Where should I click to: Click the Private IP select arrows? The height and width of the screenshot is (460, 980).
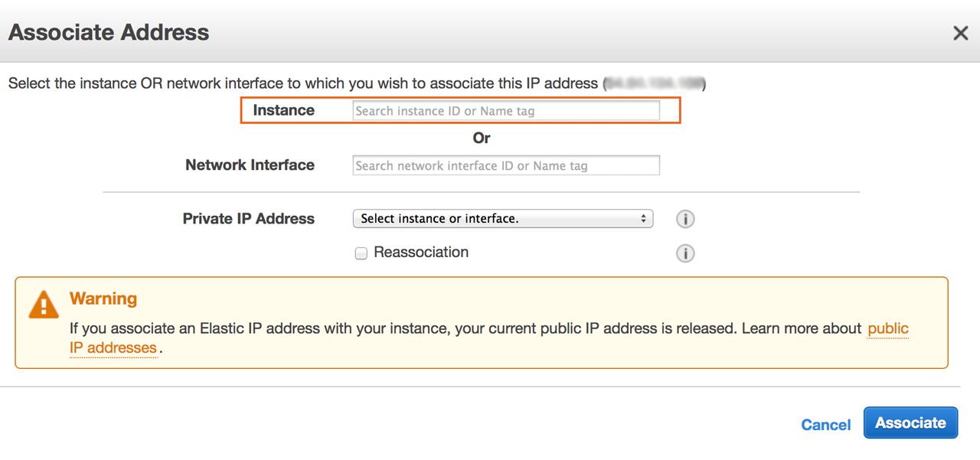644,219
